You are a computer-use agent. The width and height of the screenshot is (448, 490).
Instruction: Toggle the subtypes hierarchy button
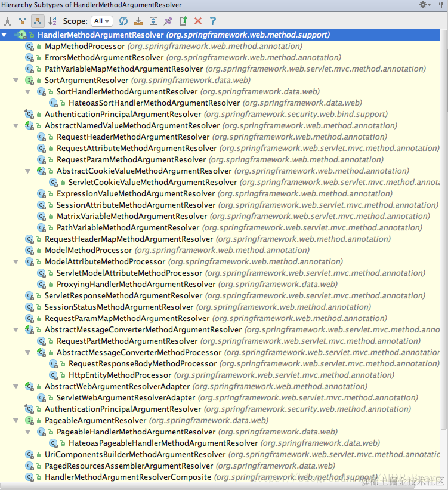click(x=38, y=21)
